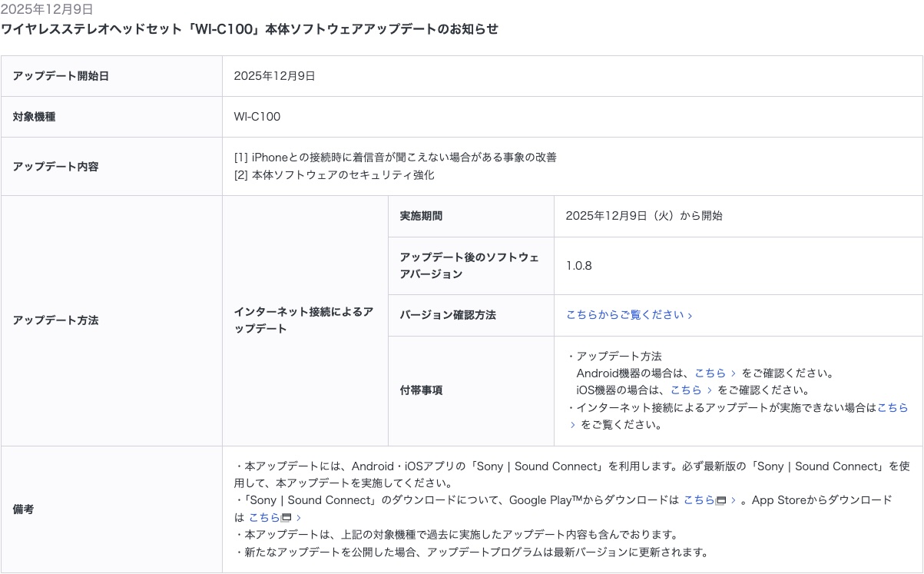
Task: Open the Google Play download こちら link
Action: tap(698, 500)
